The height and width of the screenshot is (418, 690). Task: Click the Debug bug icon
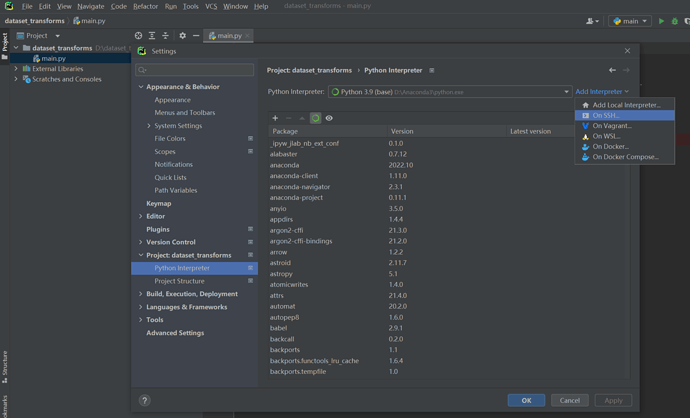point(675,21)
